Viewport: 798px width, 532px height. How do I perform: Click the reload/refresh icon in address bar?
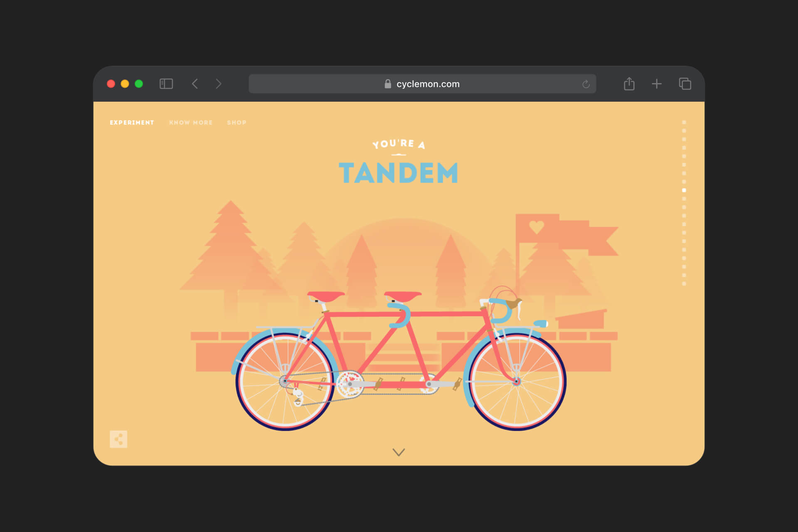coord(584,83)
